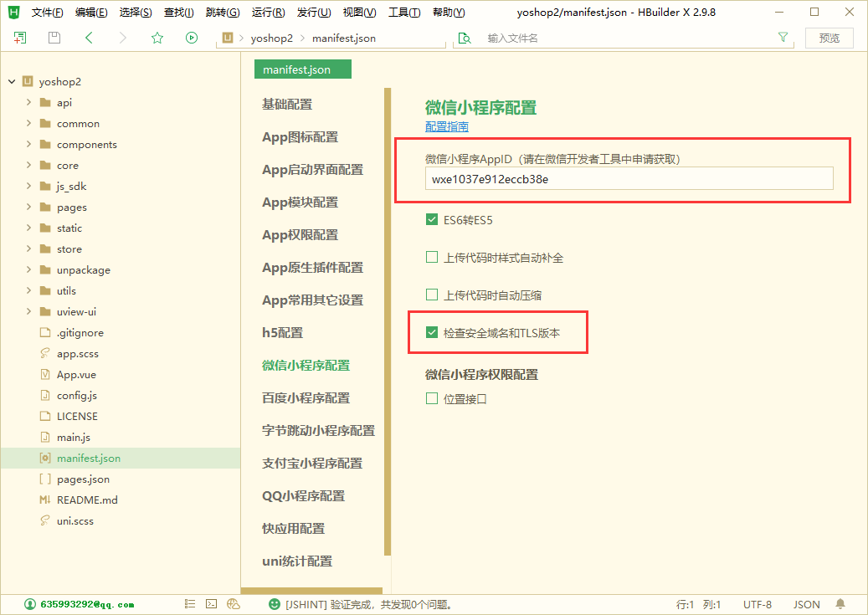Expand the common folder

pyautogui.click(x=28, y=124)
